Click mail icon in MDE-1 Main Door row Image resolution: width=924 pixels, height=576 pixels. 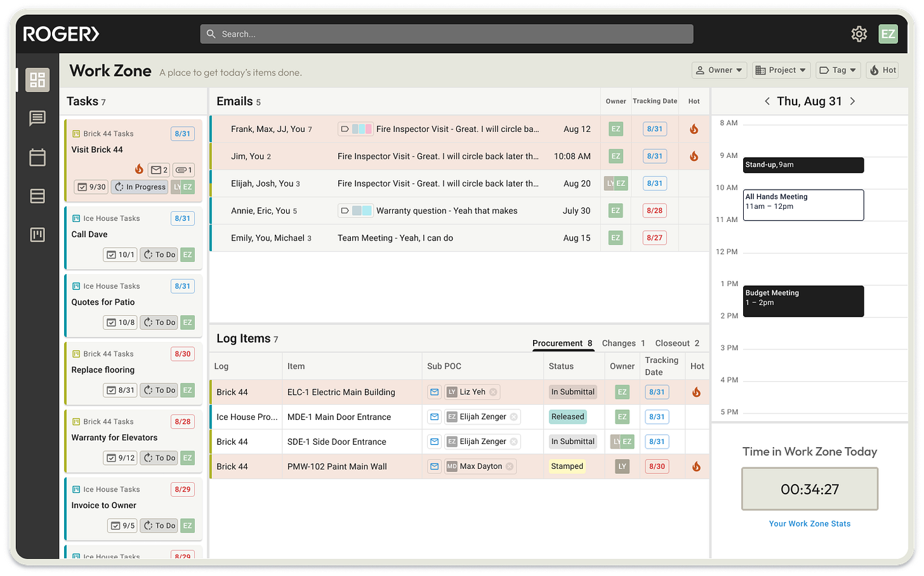[x=434, y=417]
